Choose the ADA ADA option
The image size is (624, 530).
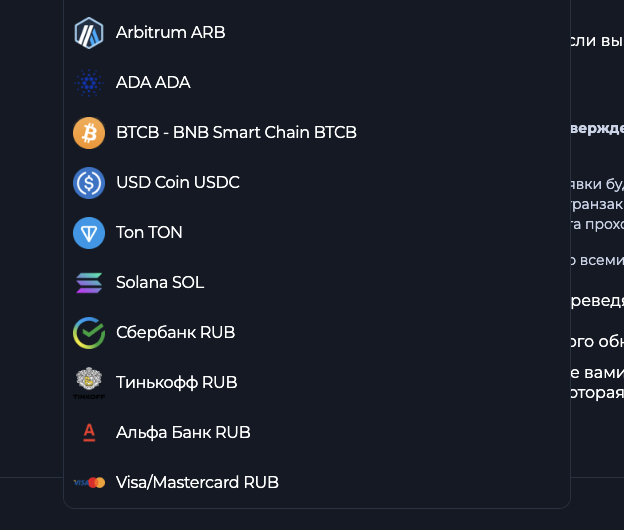153,83
